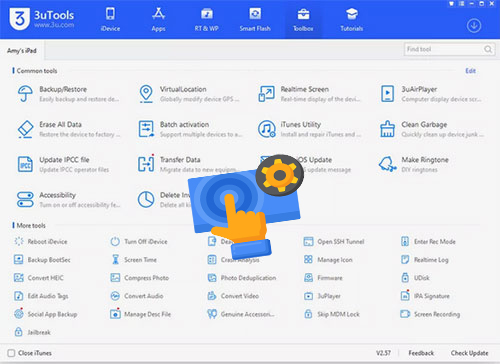Viewport: 500px width, 364px height.
Task: Open Convert Audio tool
Action: [137, 296]
